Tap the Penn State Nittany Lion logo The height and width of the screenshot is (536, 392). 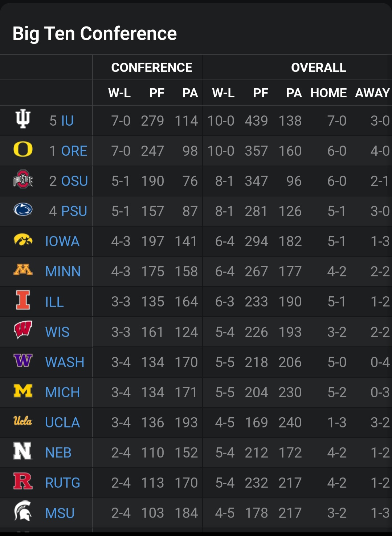(23, 209)
